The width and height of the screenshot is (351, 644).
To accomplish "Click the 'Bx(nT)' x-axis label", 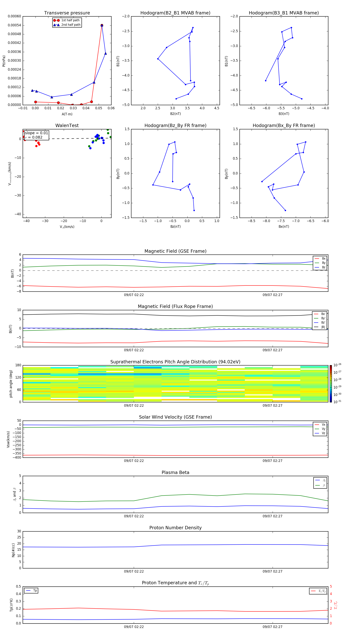I will (x=284, y=227).
